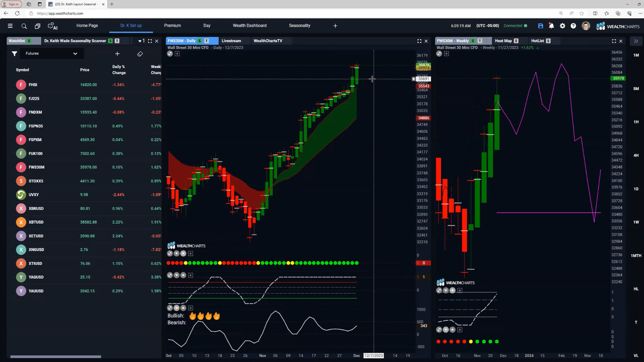Maximize the FWS30M Weekly chart panel
This screenshot has width=644, height=362.
614,41
